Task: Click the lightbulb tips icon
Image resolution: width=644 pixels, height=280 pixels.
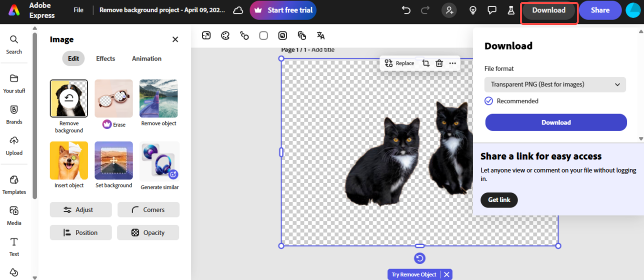Action: [473, 10]
